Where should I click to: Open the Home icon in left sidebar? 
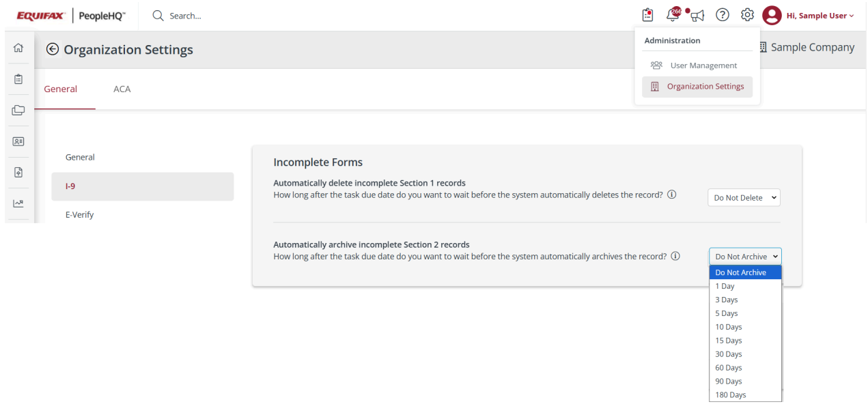pos(18,48)
